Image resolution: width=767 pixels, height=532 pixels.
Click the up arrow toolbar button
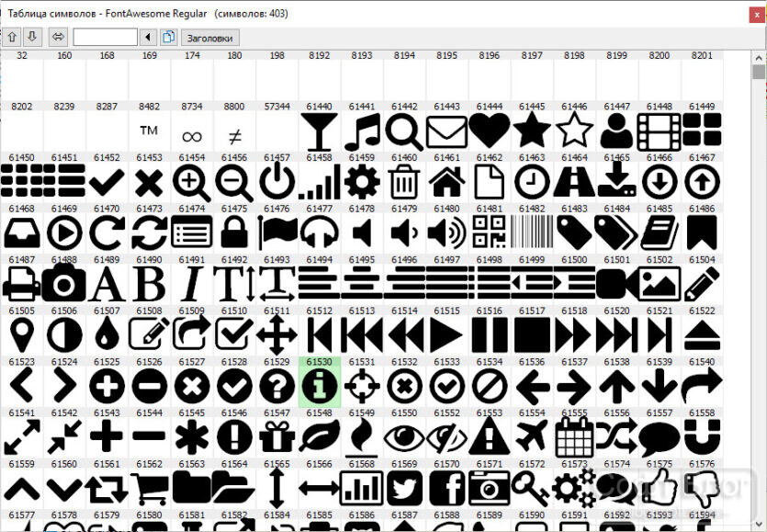(x=12, y=37)
